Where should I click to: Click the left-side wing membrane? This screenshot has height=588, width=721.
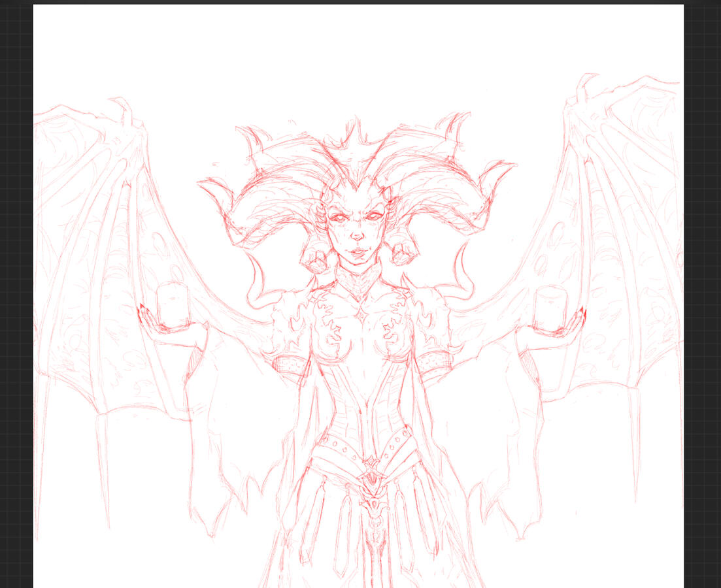(85, 261)
